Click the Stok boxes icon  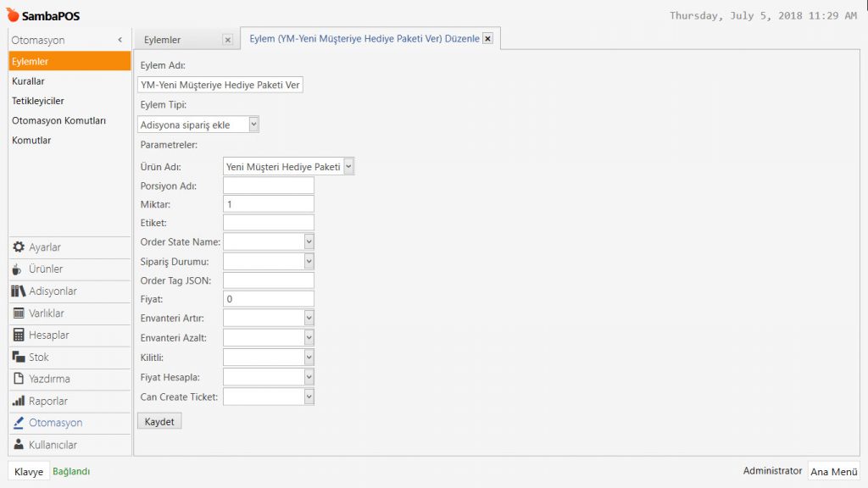19,358
